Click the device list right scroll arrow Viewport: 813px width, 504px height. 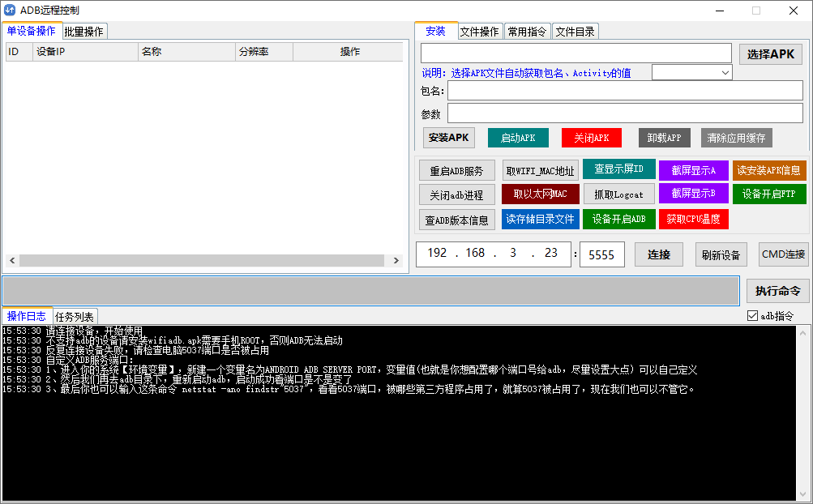tap(396, 260)
